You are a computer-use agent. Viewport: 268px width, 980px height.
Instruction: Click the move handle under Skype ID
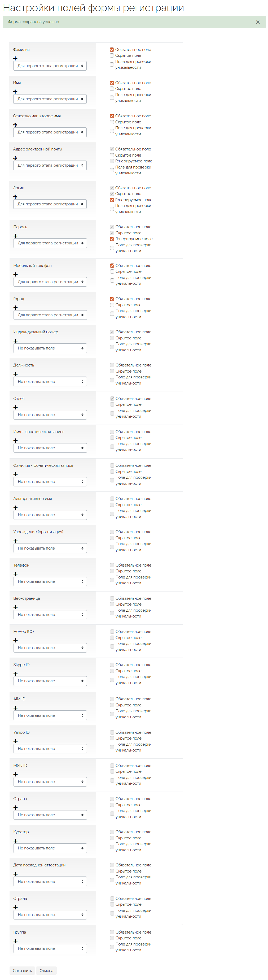(x=16, y=674)
